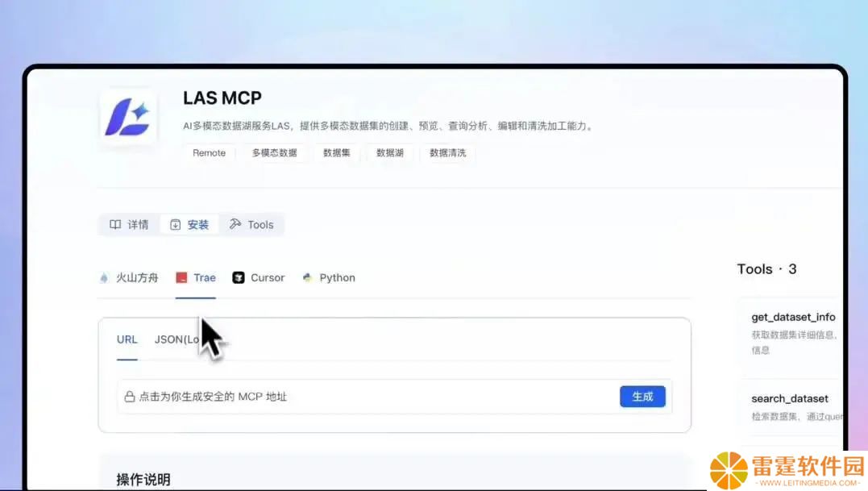Click the hammer icon beside Tools
The image size is (868, 491).
point(235,223)
